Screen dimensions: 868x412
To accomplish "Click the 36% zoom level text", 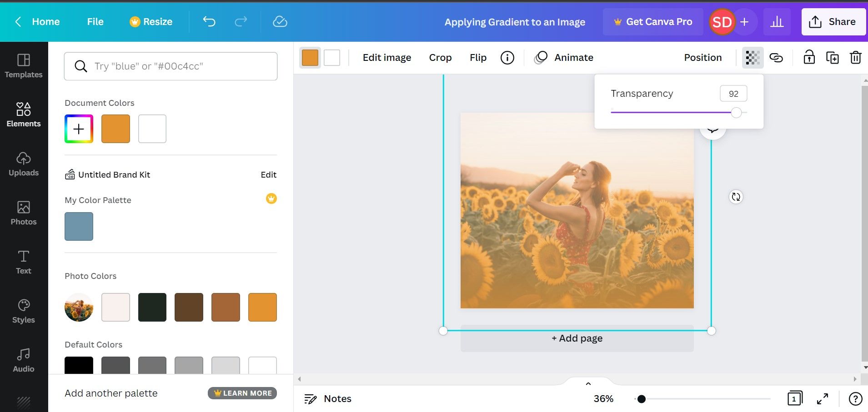I will [603, 399].
